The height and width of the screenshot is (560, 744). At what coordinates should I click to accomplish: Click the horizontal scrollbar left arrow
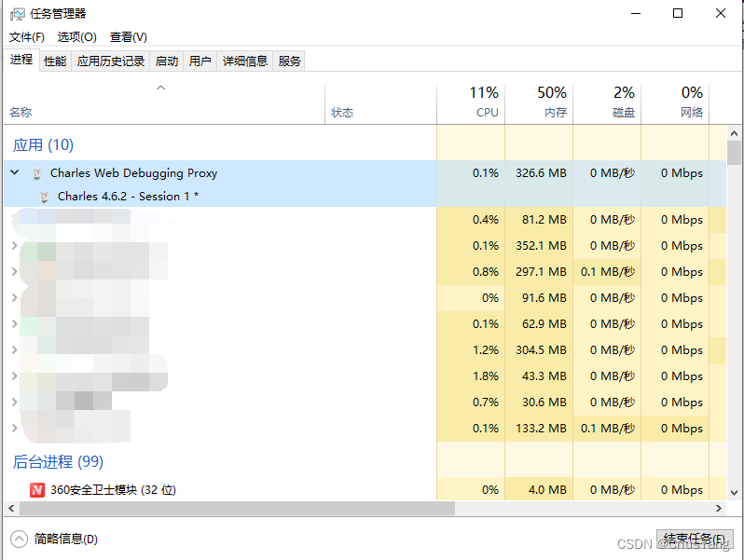click(11, 509)
